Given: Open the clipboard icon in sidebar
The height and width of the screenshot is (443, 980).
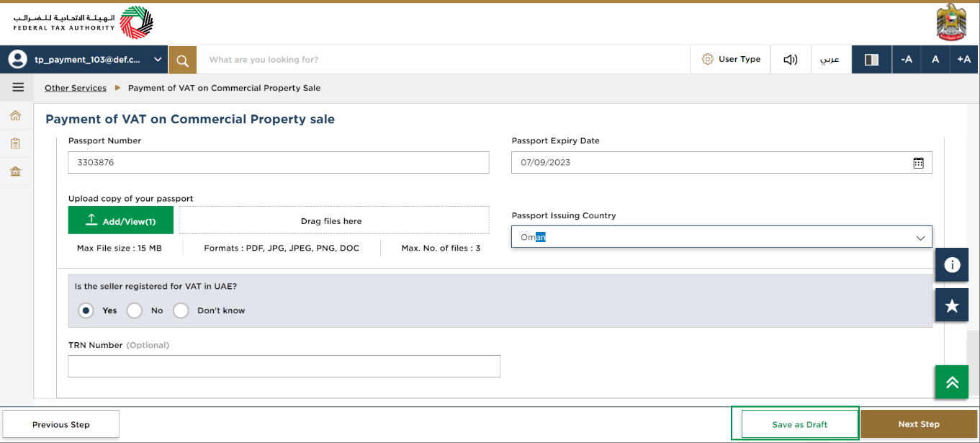Looking at the screenshot, I should 16,143.
